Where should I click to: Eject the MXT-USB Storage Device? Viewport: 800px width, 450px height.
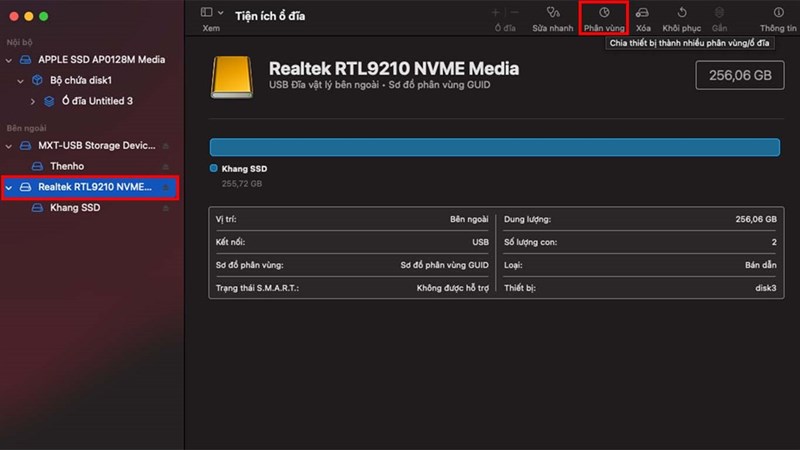coord(166,146)
